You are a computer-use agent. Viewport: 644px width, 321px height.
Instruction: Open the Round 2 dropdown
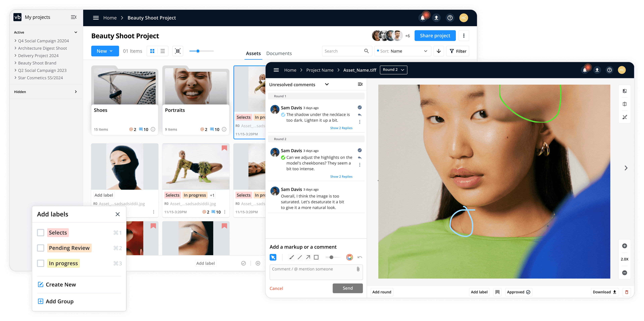click(393, 70)
